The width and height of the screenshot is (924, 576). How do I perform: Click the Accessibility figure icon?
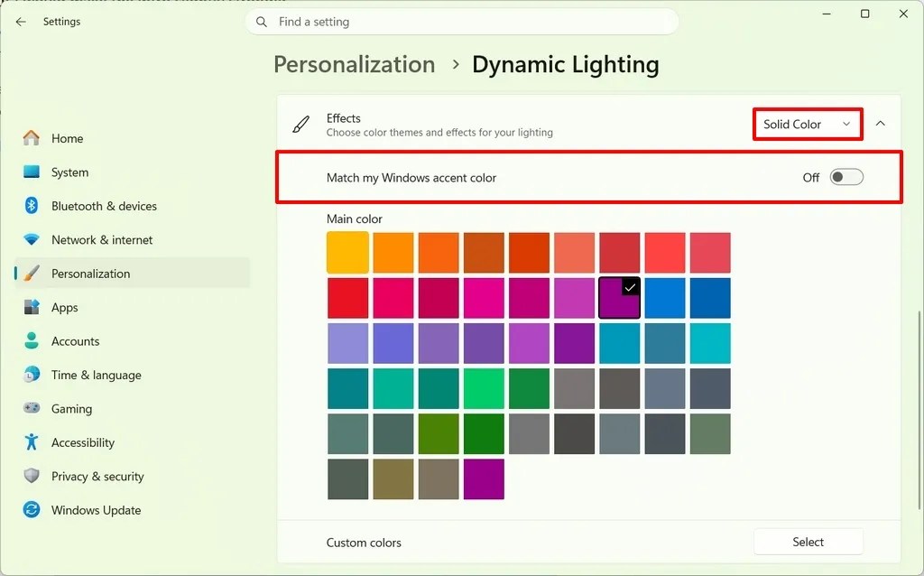click(32, 441)
